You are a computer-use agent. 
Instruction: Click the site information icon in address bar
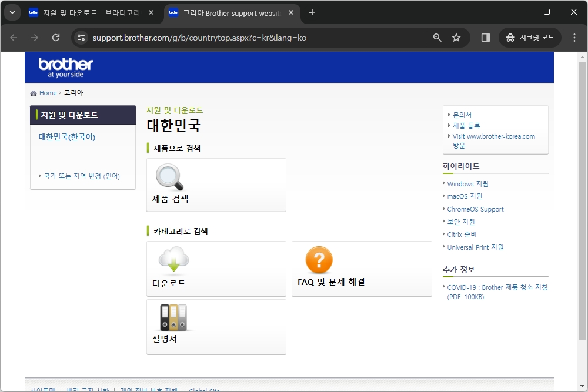(x=81, y=38)
